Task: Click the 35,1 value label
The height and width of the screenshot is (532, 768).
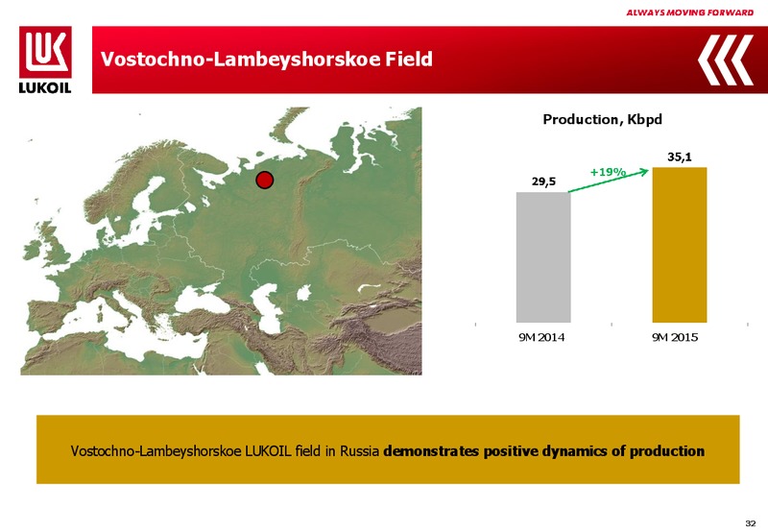Action: pos(680,157)
